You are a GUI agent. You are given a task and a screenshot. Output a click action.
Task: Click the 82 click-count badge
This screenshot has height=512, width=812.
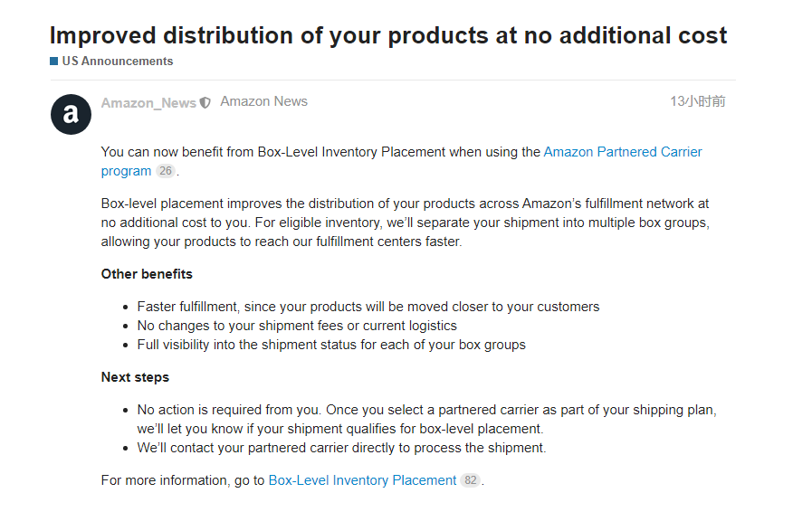point(470,480)
